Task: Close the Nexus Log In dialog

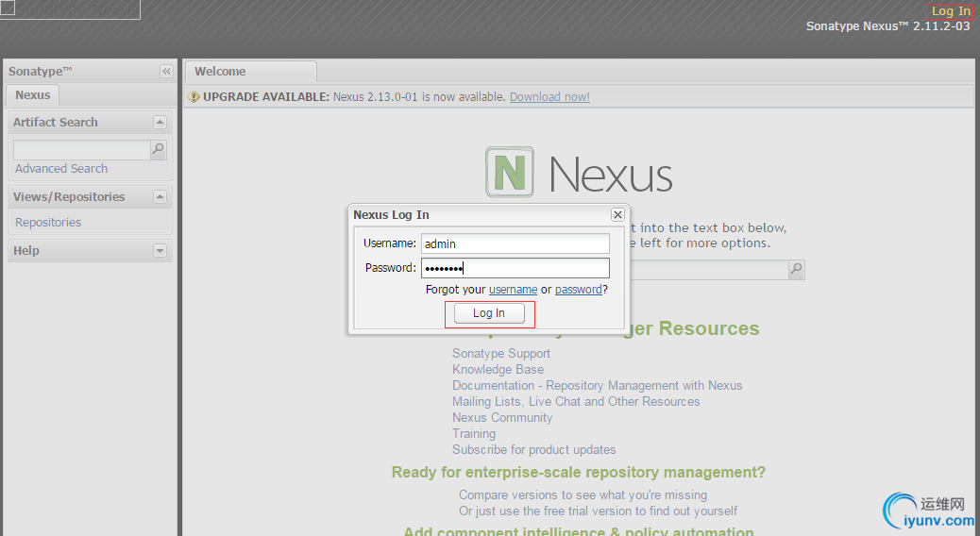Action: point(617,214)
